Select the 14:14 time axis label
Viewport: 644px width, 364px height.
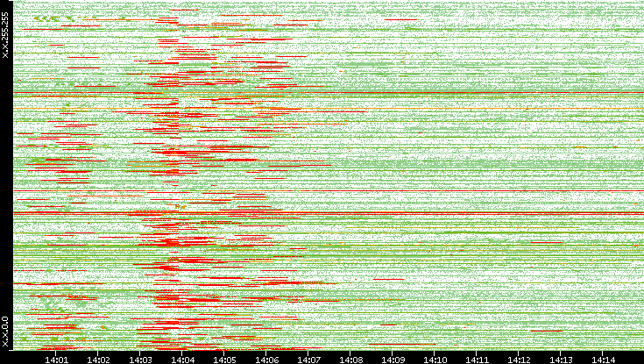click(603, 360)
